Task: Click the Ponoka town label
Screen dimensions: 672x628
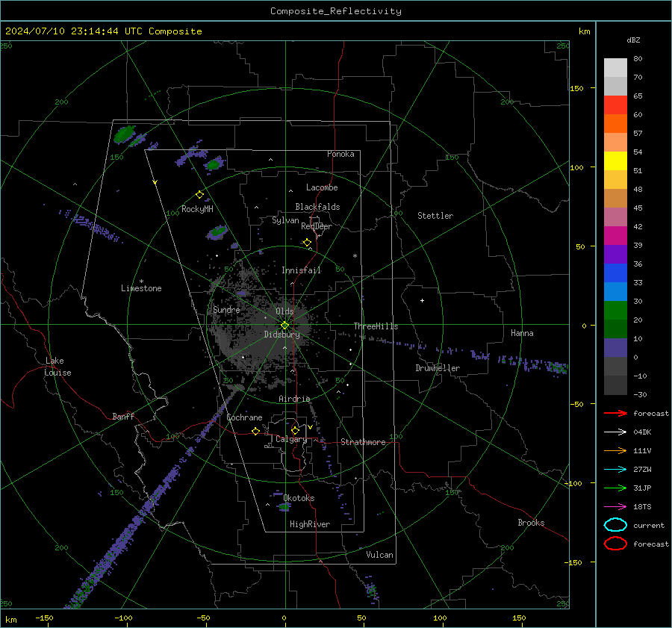Action: (x=340, y=154)
